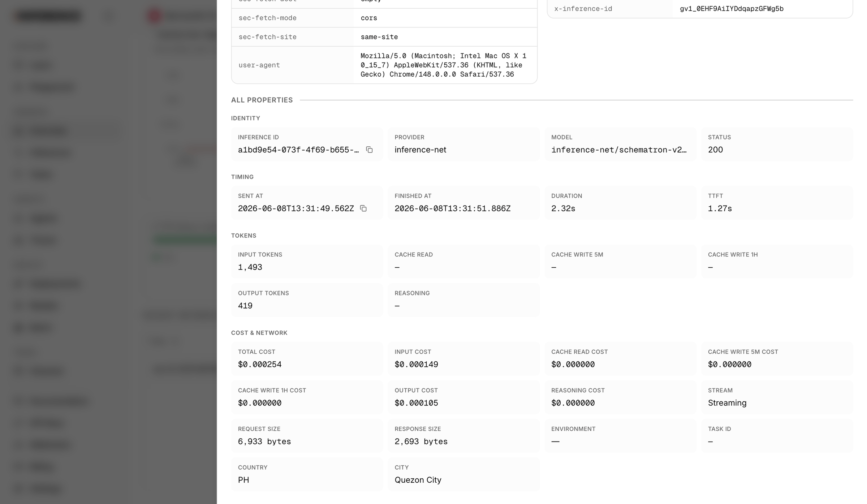Select the Country value PH
Screen dimensions: 867x504
[x=243, y=480]
